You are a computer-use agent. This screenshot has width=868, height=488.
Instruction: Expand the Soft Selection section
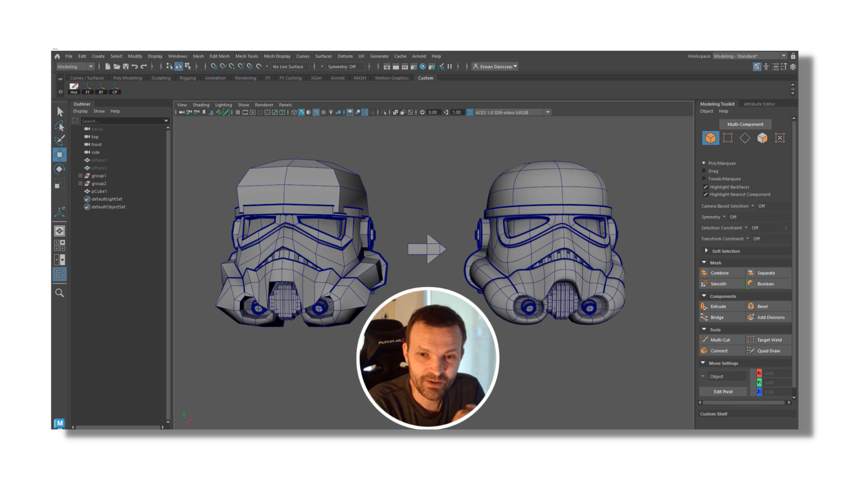click(706, 251)
